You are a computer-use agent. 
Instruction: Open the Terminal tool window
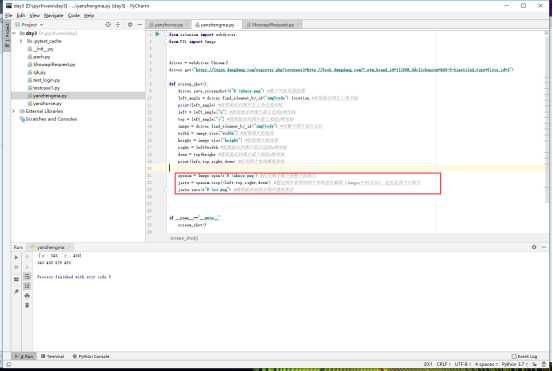pos(53,356)
